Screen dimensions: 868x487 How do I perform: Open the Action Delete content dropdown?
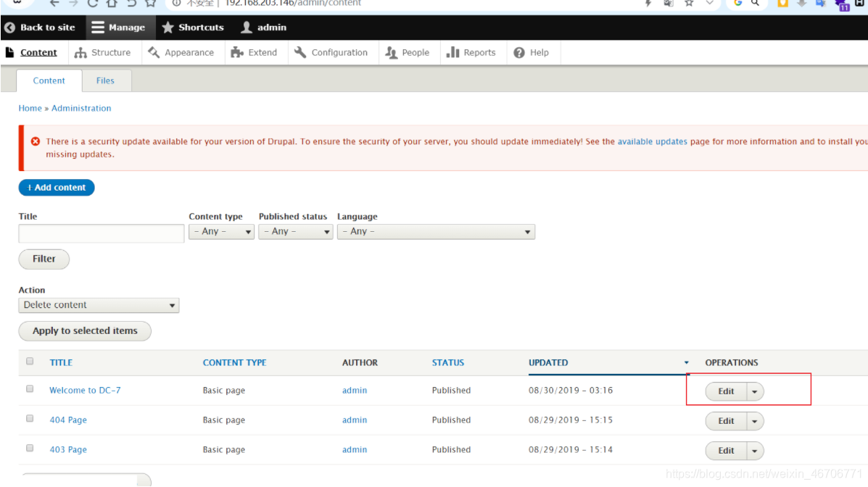coord(99,305)
